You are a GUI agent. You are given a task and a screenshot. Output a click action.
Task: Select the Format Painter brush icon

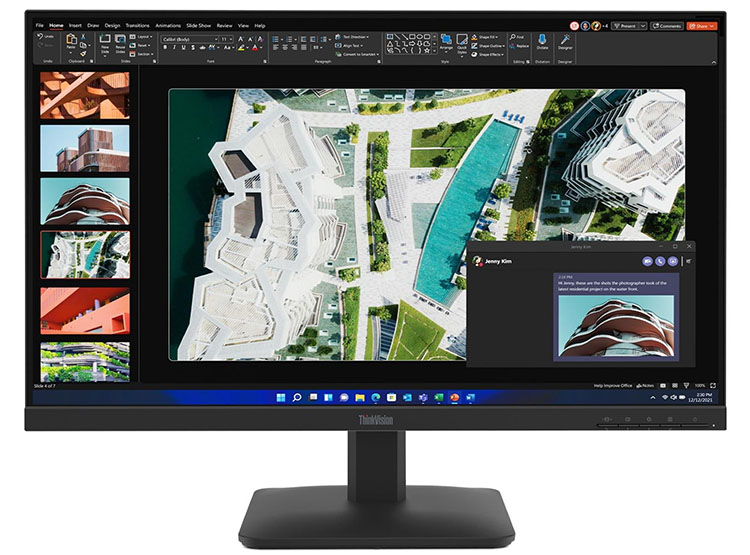83,54
